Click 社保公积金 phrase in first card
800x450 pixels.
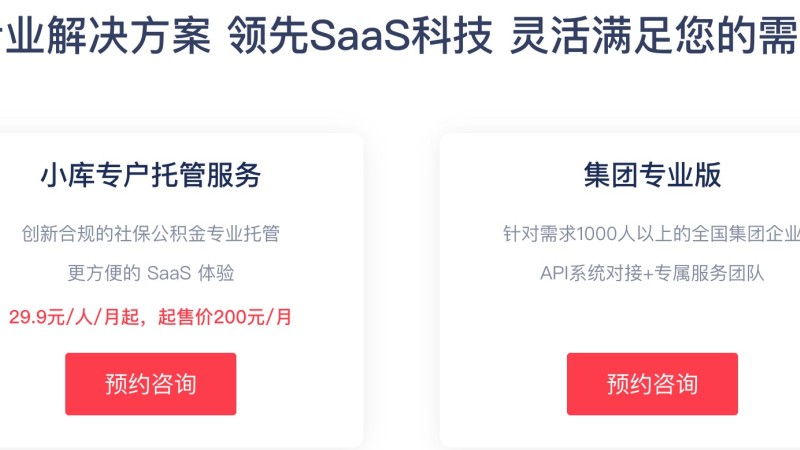pyautogui.click(x=160, y=234)
